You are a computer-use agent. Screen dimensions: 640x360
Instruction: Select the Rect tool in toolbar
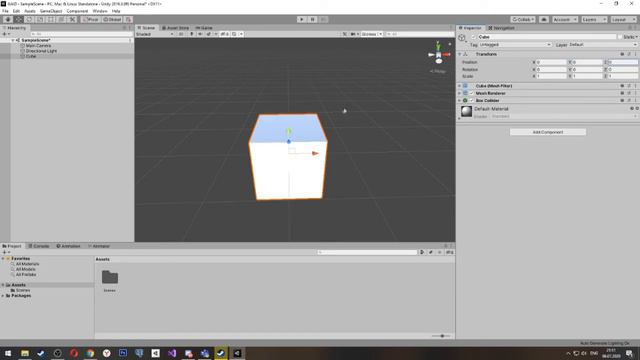(x=51, y=19)
